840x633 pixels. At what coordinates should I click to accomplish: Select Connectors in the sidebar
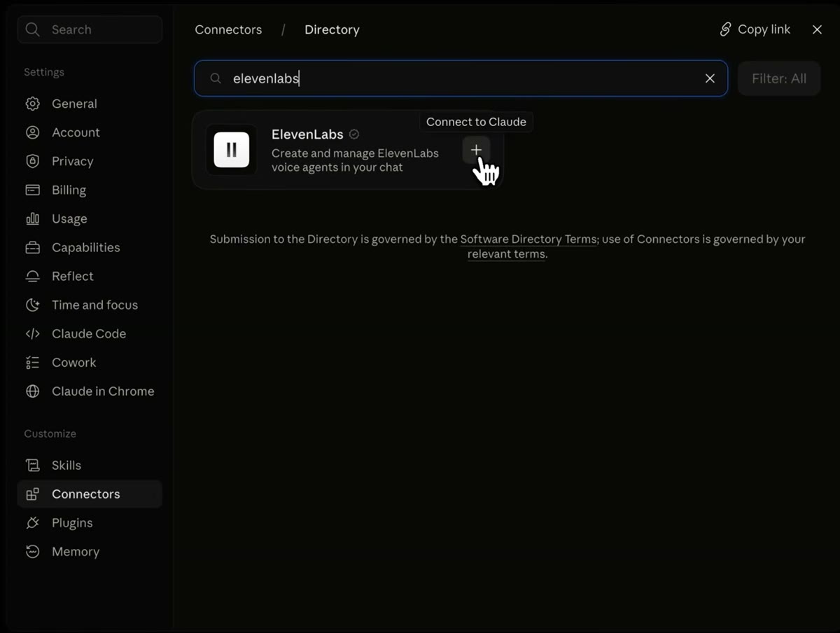pyautogui.click(x=90, y=494)
